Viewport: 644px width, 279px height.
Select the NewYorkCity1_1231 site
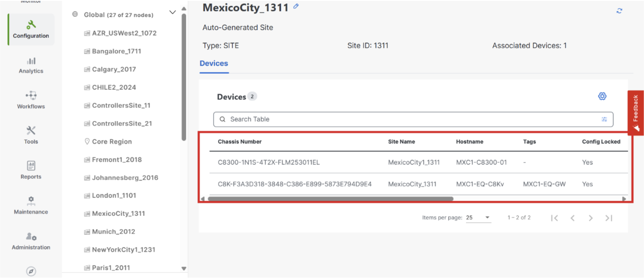click(x=124, y=250)
